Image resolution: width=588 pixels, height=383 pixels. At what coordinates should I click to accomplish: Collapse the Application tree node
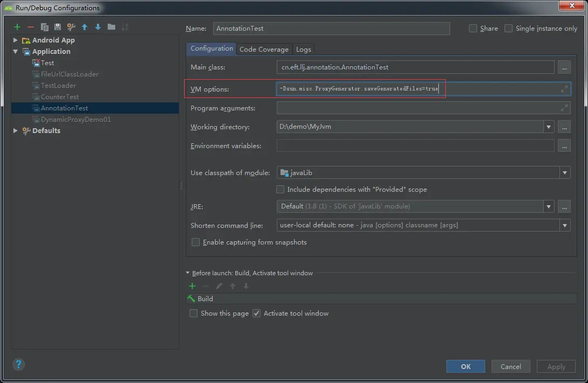[16, 51]
